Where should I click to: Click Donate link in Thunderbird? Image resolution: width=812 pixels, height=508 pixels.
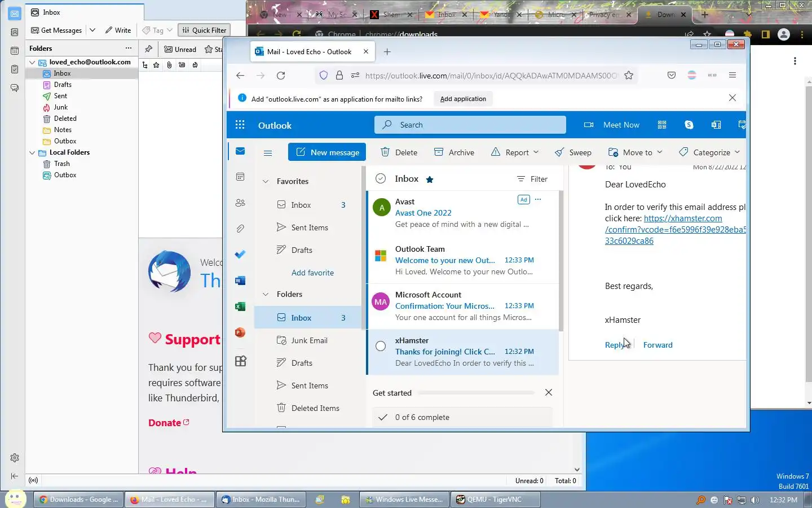169,423
